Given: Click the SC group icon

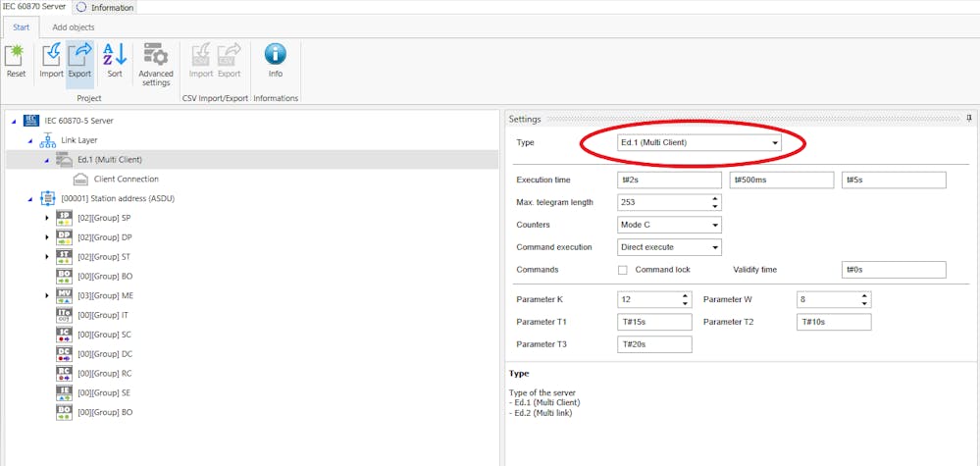Looking at the screenshot, I should (x=64, y=335).
